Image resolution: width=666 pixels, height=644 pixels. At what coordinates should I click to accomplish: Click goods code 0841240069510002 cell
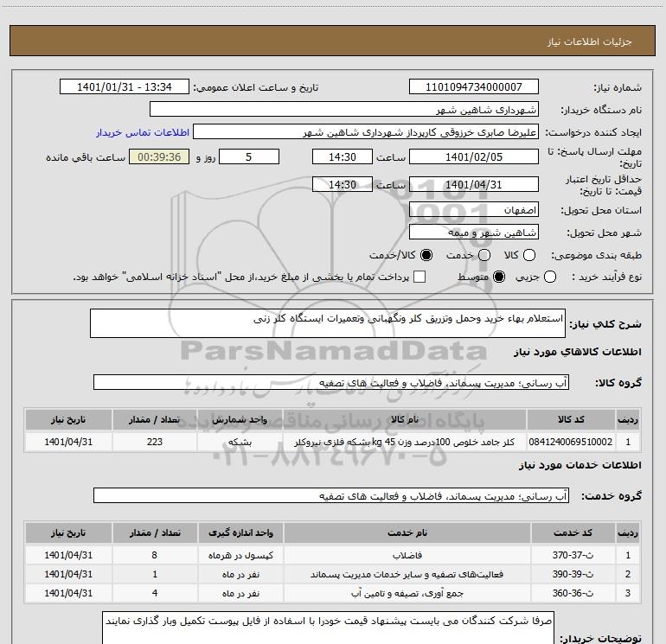(571, 442)
